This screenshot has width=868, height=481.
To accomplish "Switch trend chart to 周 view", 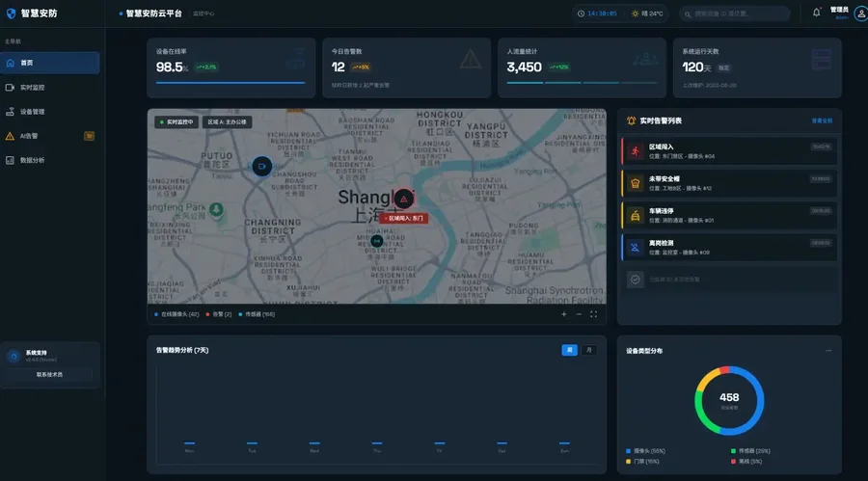I will coord(569,350).
